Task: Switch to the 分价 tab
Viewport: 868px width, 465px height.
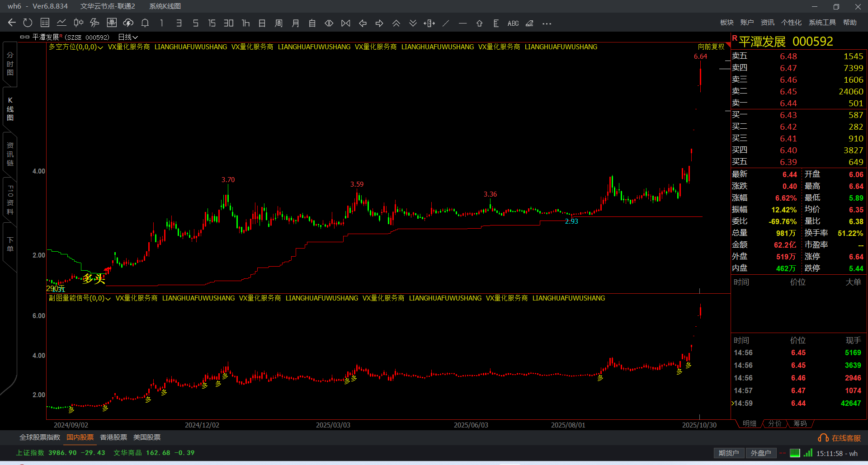Action: (775, 423)
